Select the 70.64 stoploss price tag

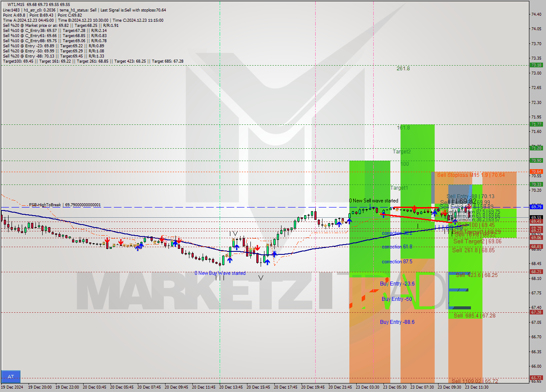pos(536,172)
